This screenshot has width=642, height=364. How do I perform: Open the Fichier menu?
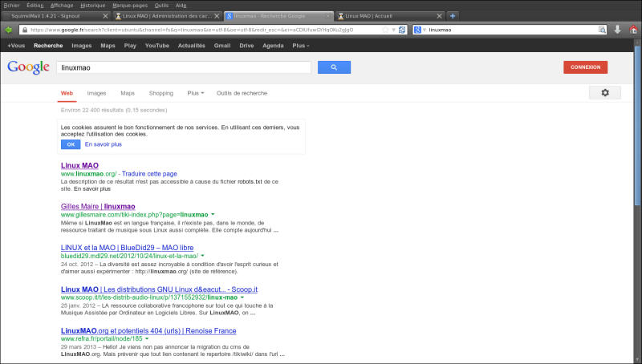click(x=12, y=6)
